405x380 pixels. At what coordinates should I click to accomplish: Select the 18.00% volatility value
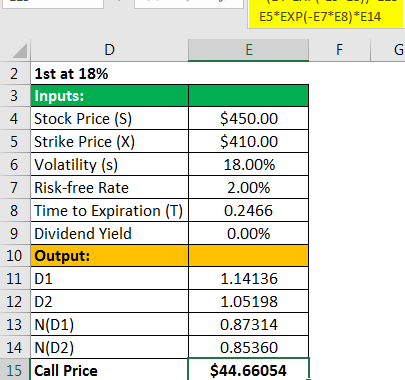249,164
